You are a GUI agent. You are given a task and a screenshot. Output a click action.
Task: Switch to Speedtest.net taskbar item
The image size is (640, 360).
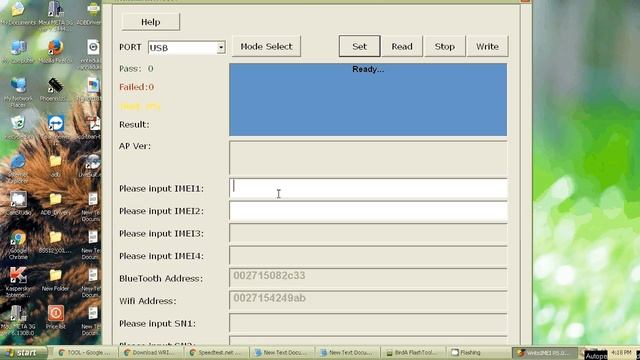tap(215, 353)
